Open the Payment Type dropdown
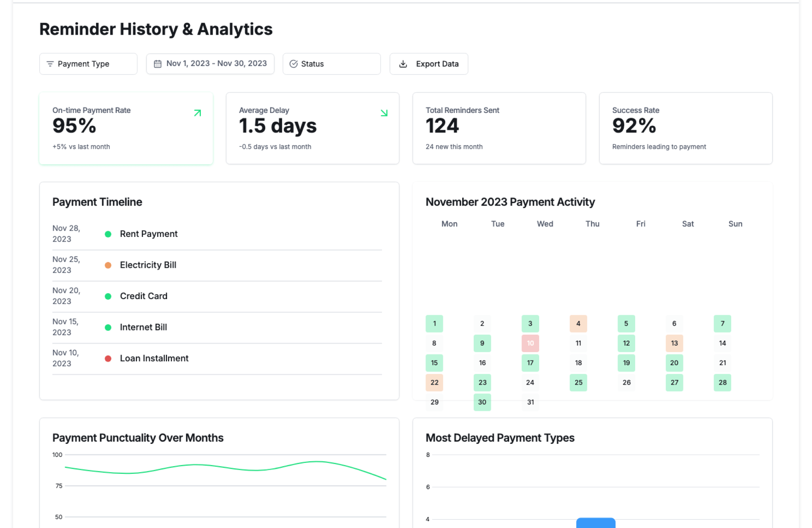The height and width of the screenshot is (528, 812). tap(88, 64)
